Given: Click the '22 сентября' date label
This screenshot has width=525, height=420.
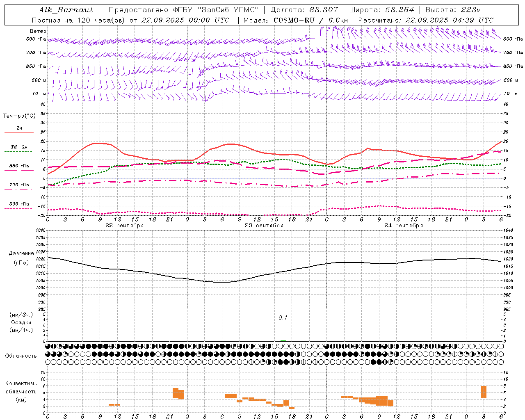Looking at the screenshot, I should (124, 226).
